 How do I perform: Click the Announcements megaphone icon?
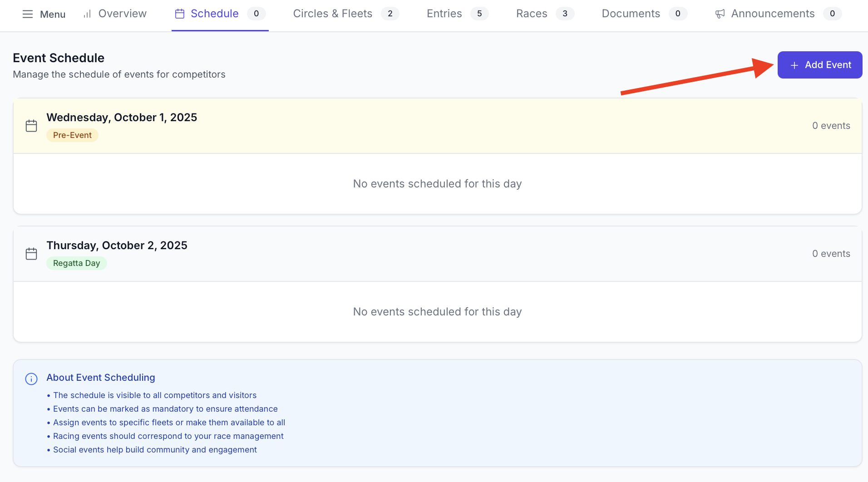coord(719,14)
